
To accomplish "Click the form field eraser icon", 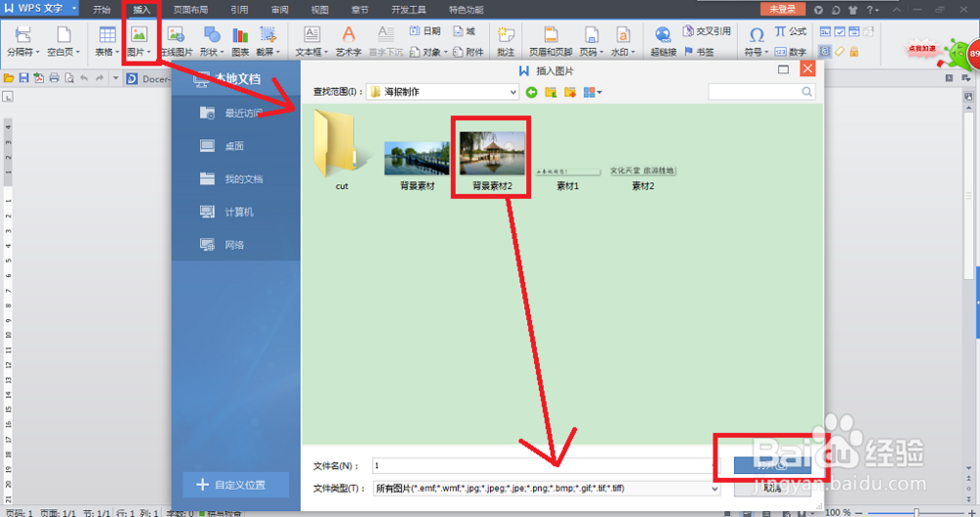I will 840,52.
